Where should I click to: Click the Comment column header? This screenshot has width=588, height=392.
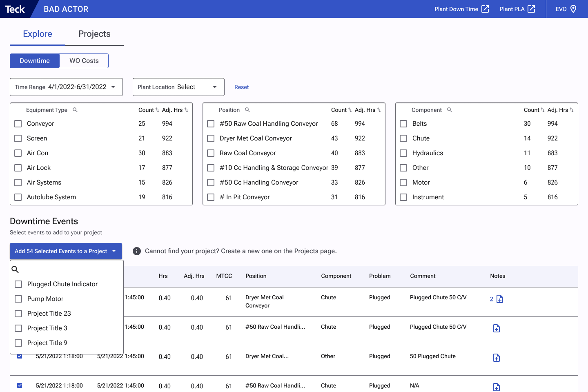pyautogui.click(x=423, y=276)
